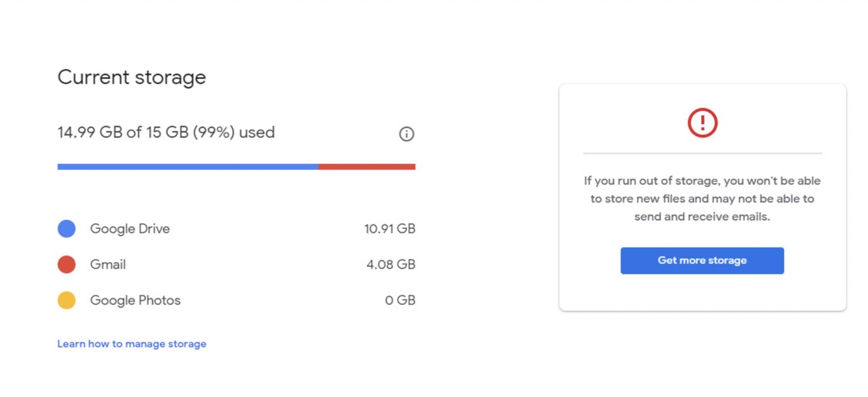
Task: Select the Google Drive label
Action: point(130,229)
